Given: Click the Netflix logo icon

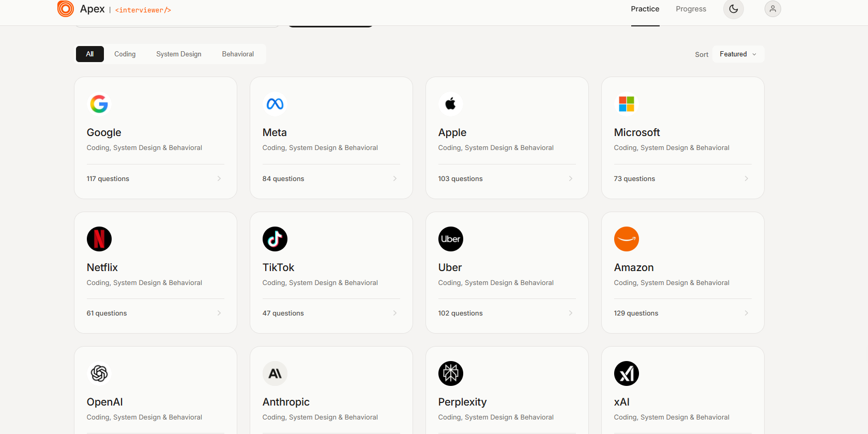Looking at the screenshot, I should (99, 239).
